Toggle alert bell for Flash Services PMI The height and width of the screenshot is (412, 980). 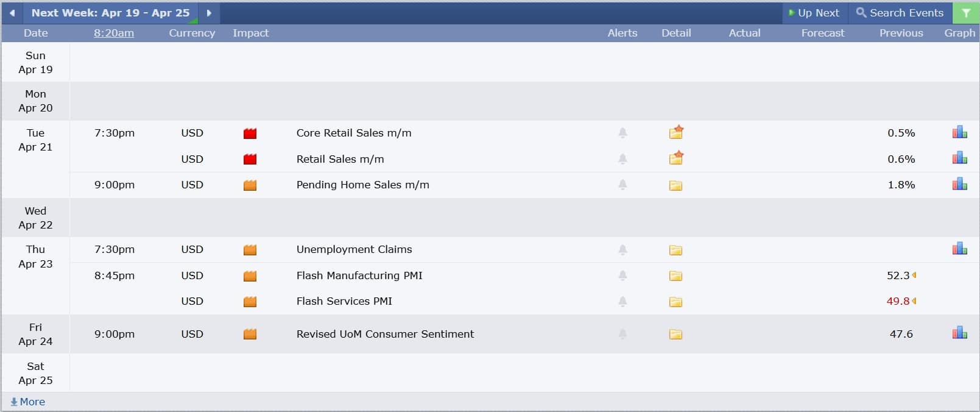click(x=622, y=301)
